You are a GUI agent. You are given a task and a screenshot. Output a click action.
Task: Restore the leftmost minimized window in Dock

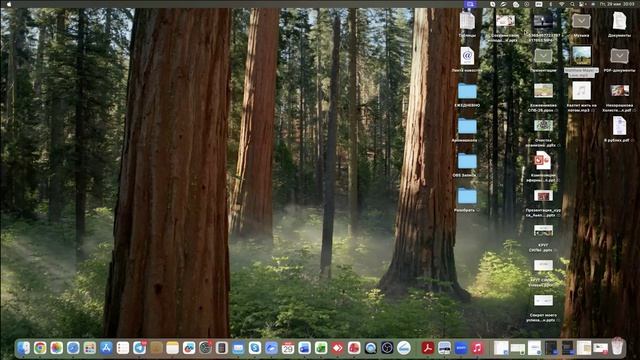tap(501, 348)
